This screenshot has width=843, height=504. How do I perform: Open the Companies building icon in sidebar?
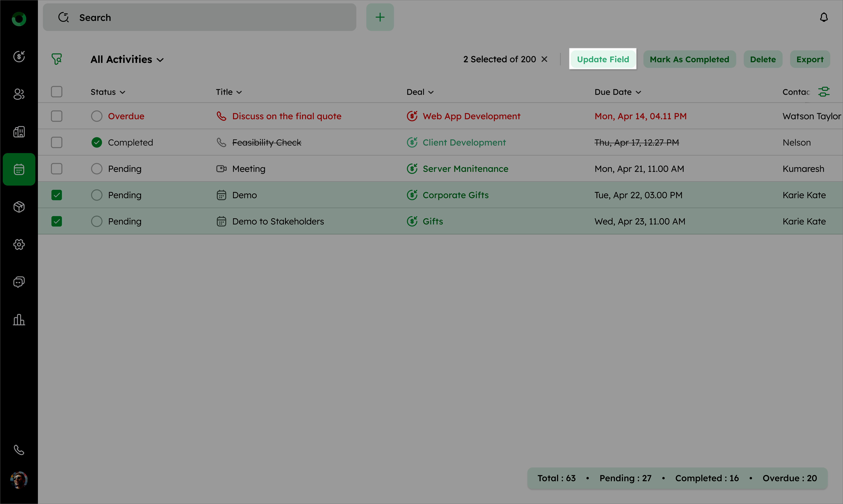tap(19, 132)
